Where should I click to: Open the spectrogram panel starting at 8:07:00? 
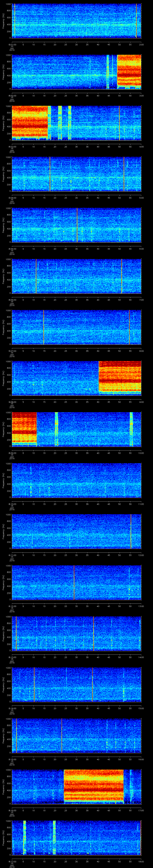(76, 327)
